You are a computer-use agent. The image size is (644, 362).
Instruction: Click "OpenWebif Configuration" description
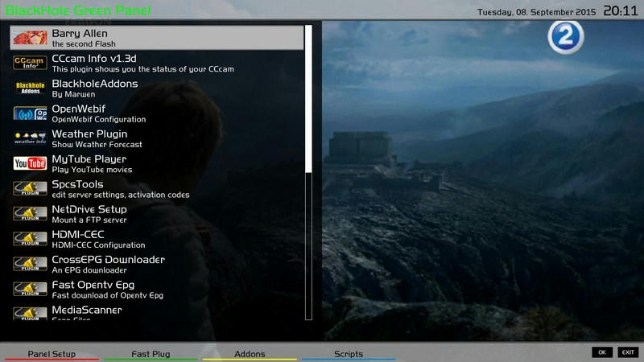(98, 119)
